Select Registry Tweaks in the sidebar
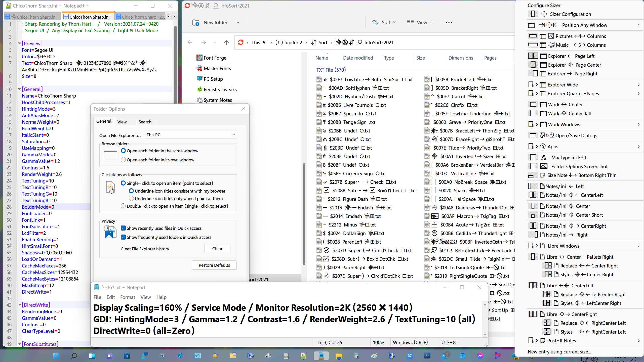644x362 pixels. pos(220,89)
